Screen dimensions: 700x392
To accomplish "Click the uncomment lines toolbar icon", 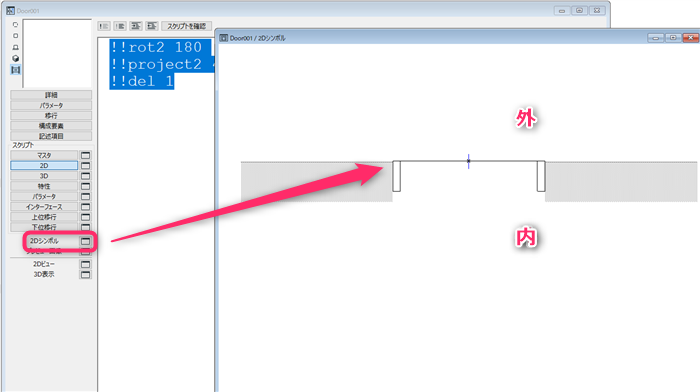I will coord(120,26).
